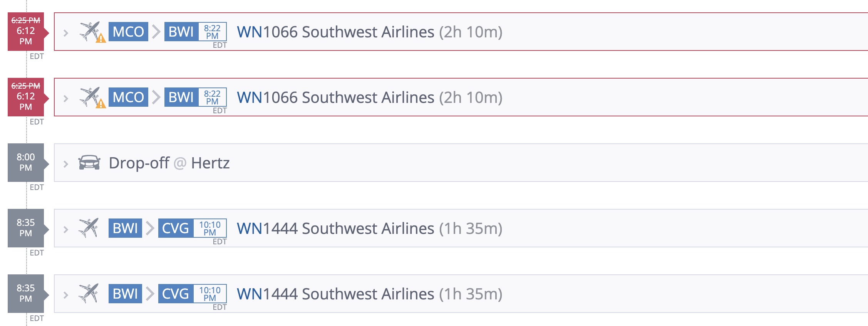Viewport: 868px width, 326px height.
Task: Click the MCO airport badge in second row
Action: [128, 97]
